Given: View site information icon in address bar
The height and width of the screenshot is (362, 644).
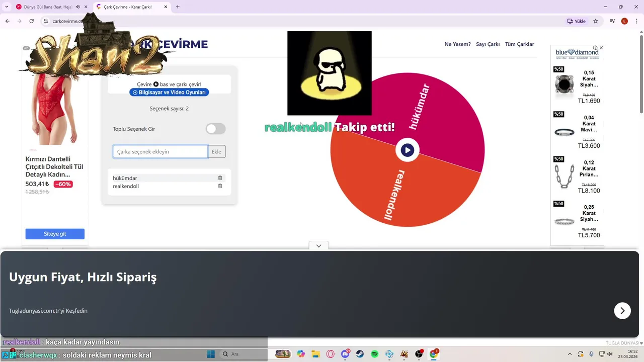Looking at the screenshot, I should (46, 21).
